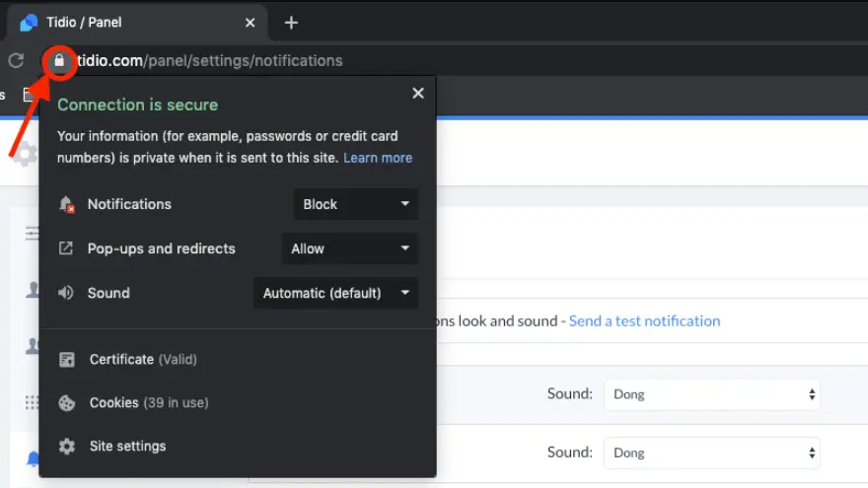Click the Pop-ups and redirects icon
Viewport: 868px width, 488px height.
pyautogui.click(x=66, y=248)
